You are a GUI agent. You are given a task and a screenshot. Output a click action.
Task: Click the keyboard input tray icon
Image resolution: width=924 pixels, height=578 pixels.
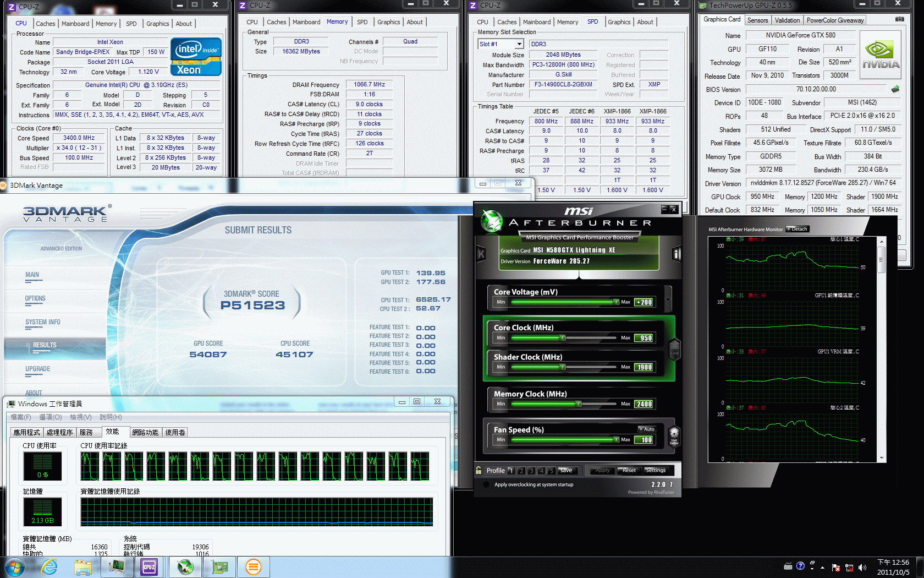788,566
